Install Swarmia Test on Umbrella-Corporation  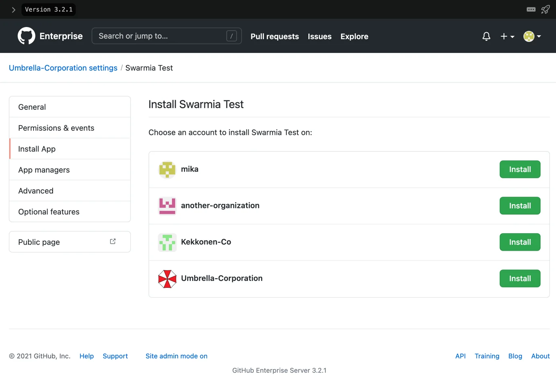(520, 279)
